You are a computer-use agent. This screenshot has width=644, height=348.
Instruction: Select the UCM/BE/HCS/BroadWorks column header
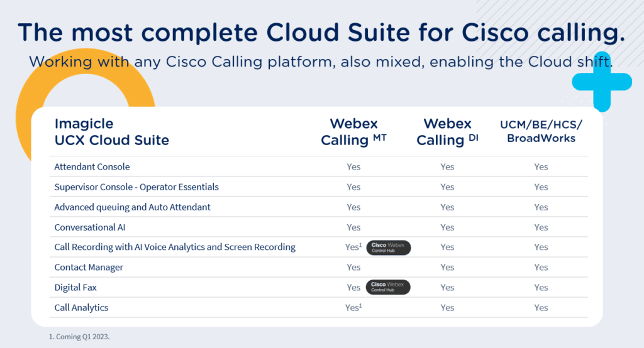[x=541, y=131]
